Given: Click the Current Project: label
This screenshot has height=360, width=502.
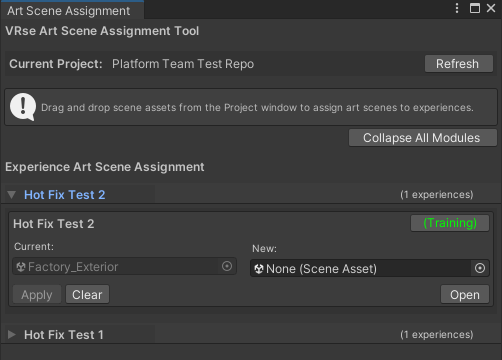Looking at the screenshot, I should tap(56, 64).
